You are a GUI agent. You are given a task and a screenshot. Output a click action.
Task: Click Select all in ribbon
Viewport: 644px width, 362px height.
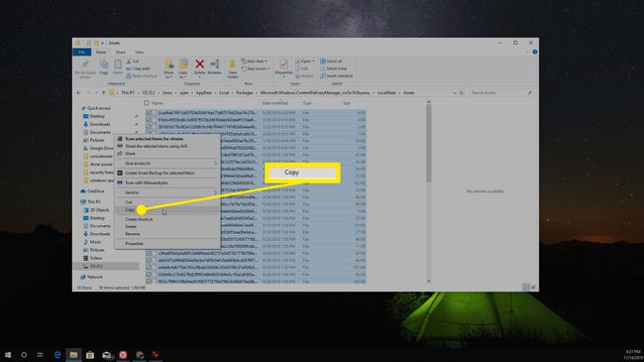[331, 61]
